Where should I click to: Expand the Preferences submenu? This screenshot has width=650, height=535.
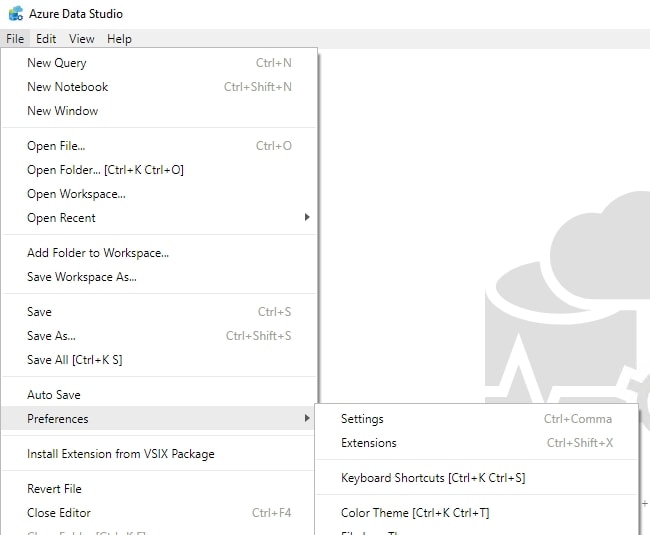tap(159, 419)
